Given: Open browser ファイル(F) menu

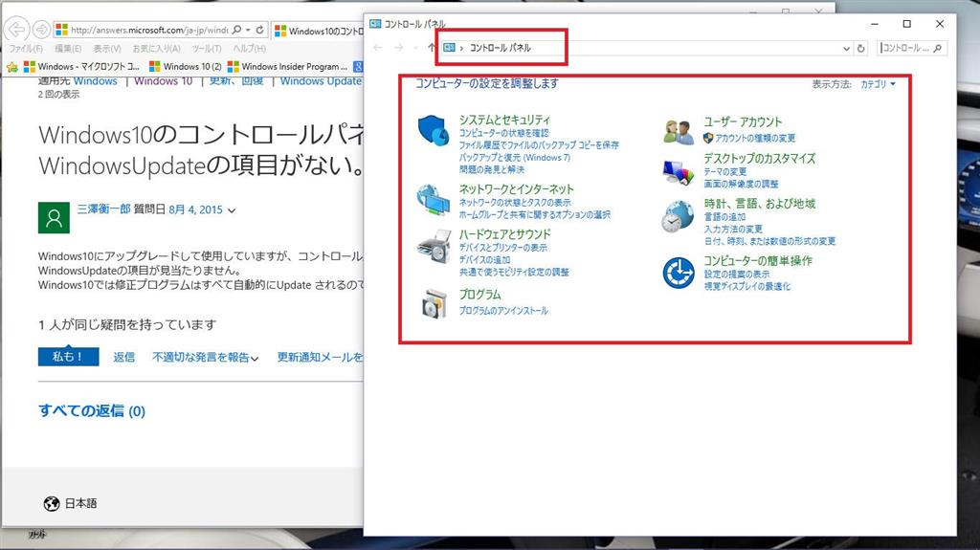Looking at the screenshot, I should [x=26, y=48].
